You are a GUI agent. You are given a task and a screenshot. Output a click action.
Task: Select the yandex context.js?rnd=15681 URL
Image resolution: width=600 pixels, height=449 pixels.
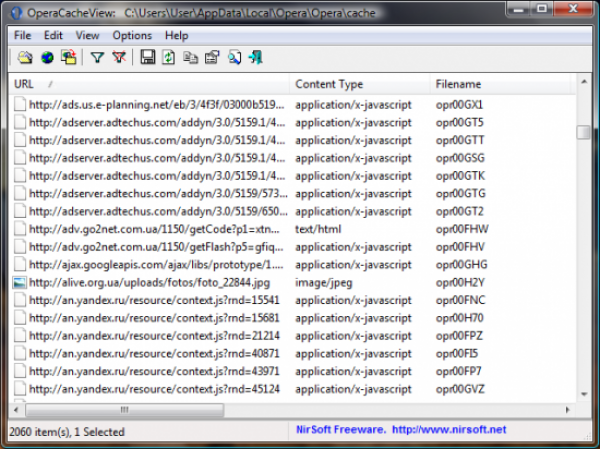[x=155, y=318]
